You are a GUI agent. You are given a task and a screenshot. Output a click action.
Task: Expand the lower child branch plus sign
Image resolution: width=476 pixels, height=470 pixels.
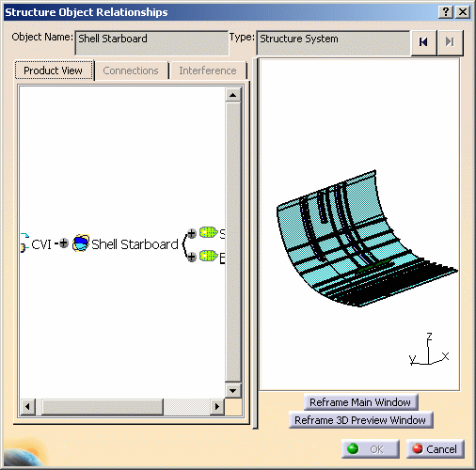coord(192,257)
